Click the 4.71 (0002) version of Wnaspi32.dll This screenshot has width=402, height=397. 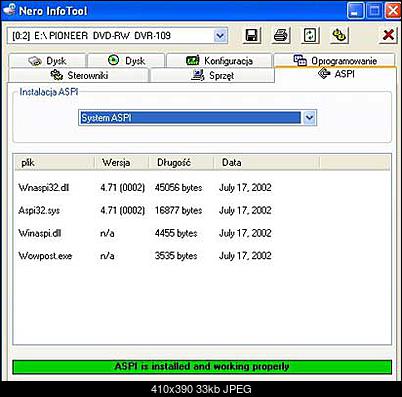[x=122, y=188]
